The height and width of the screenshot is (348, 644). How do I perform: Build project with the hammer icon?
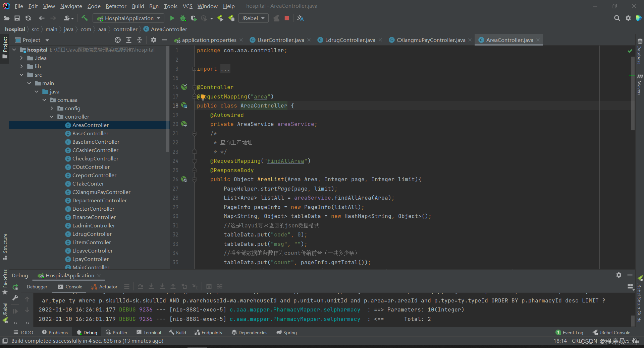[85, 18]
